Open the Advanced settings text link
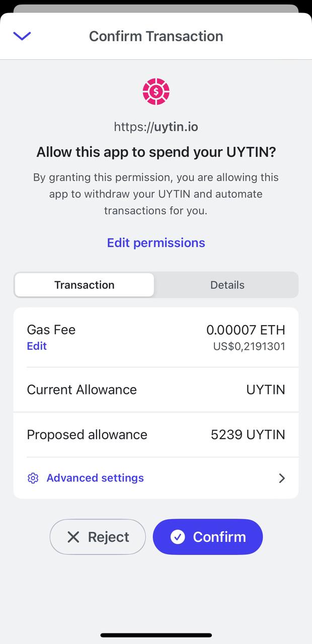 click(95, 478)
